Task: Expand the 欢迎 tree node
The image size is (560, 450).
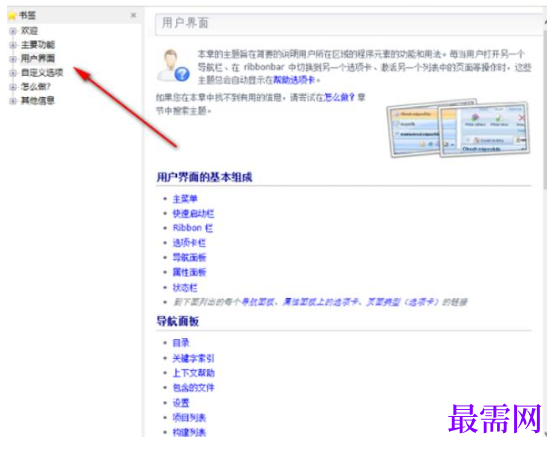Action: point(13,31)
